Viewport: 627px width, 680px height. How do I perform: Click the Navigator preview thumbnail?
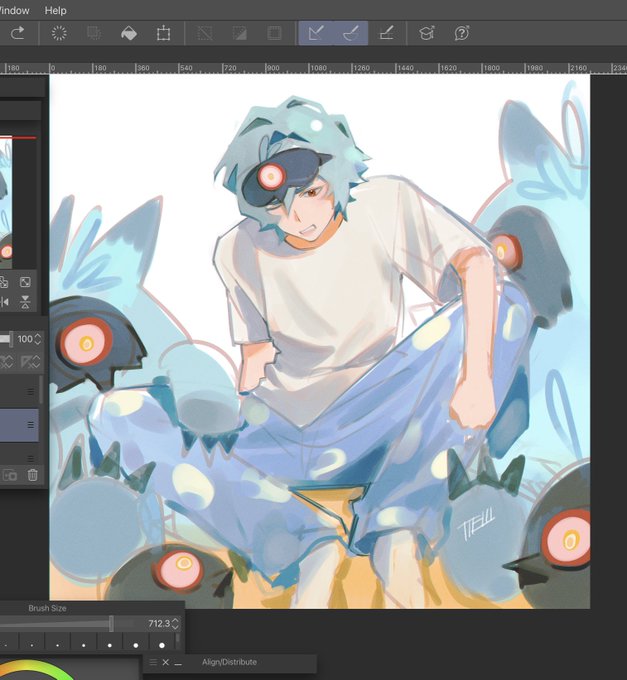point(6,203)
